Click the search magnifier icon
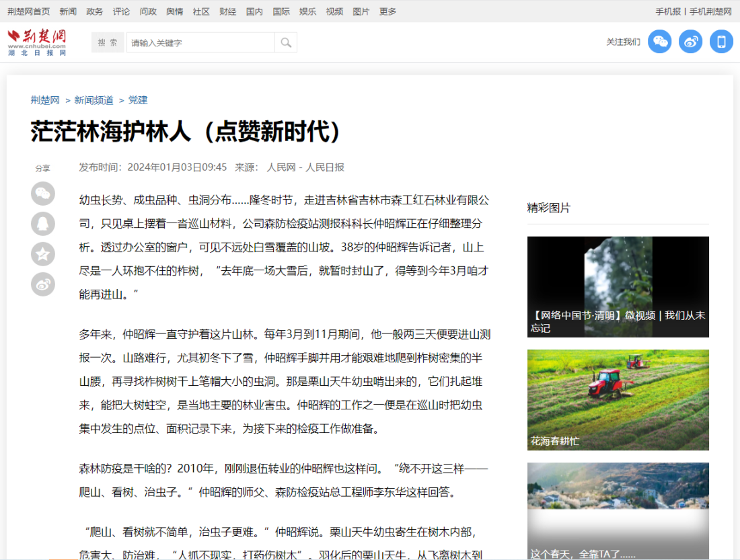 (x=286, y=42)
